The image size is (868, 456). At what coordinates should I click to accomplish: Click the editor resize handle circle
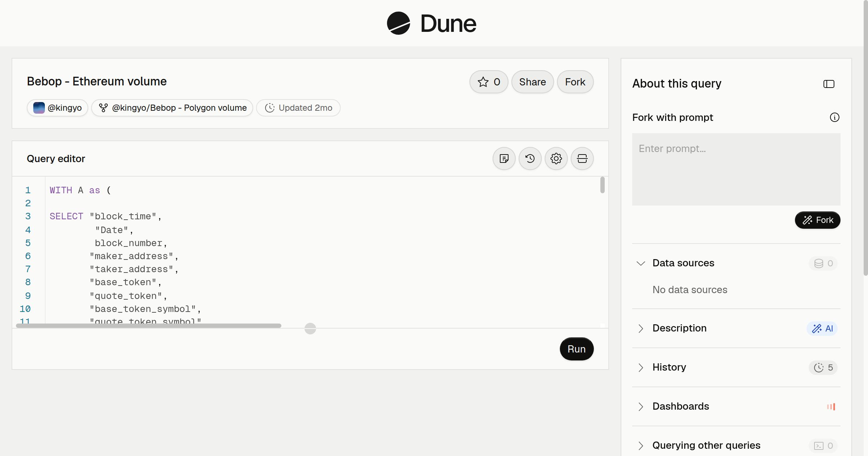(x=310, y=329)
